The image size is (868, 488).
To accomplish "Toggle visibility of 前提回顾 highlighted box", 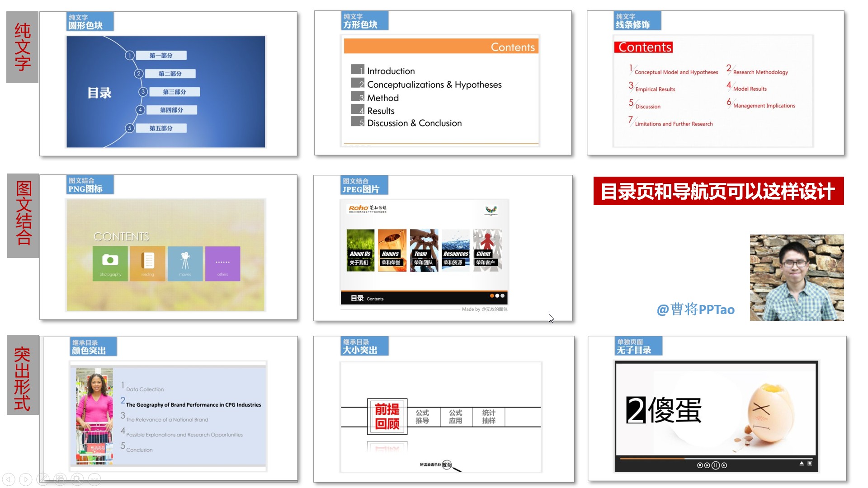I will [x=387, y=415].
